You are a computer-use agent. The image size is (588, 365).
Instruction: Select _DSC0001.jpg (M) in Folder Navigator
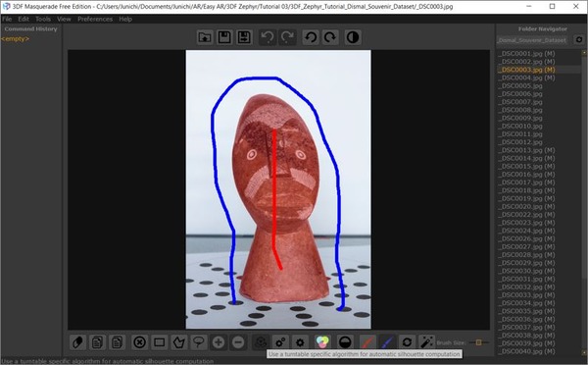[526, 53]
